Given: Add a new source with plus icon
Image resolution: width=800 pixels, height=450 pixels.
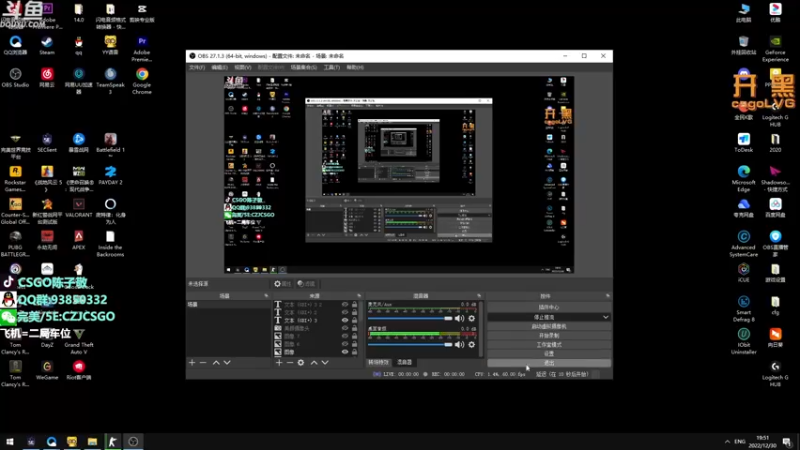Looking at the screenshot, I should (279, 362).
